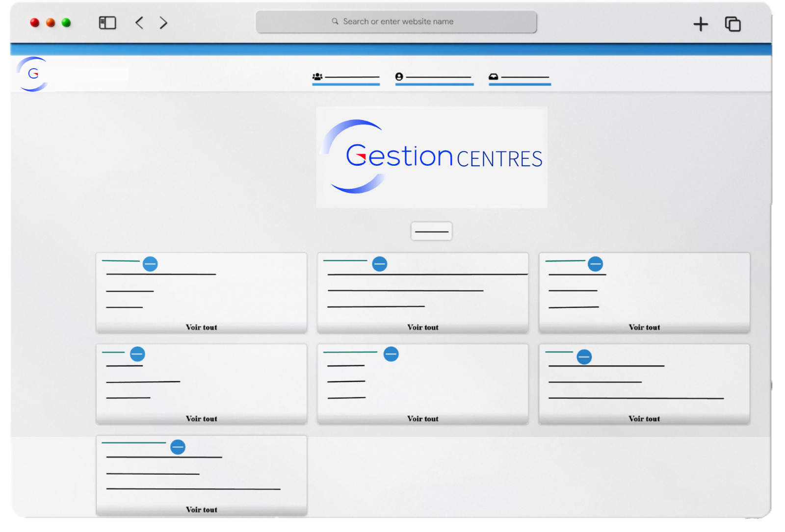This screenshot has width=785, height=532.
Task: Click the magnifier icon in the address bar
Action: coord(335,22)
